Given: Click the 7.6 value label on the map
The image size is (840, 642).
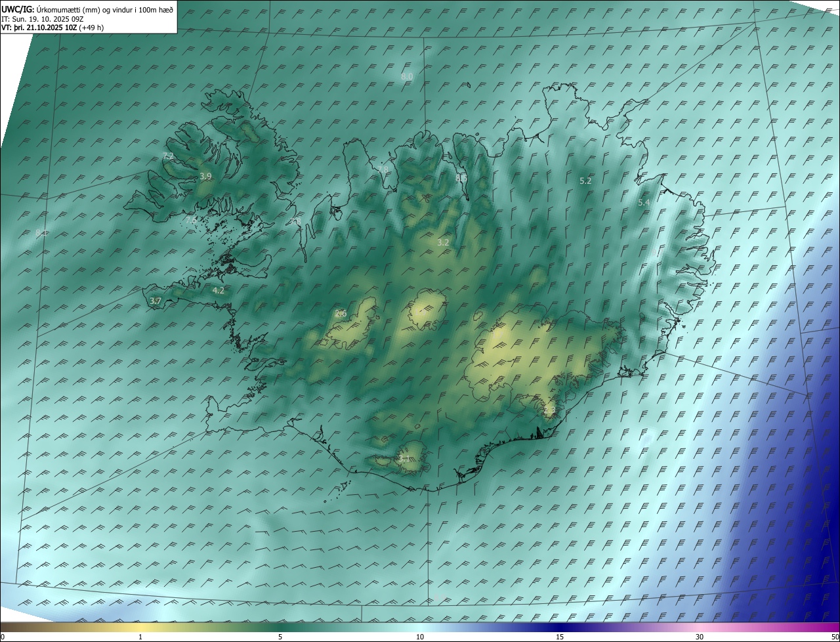Looking at the screenshot, I should point(190,221).
